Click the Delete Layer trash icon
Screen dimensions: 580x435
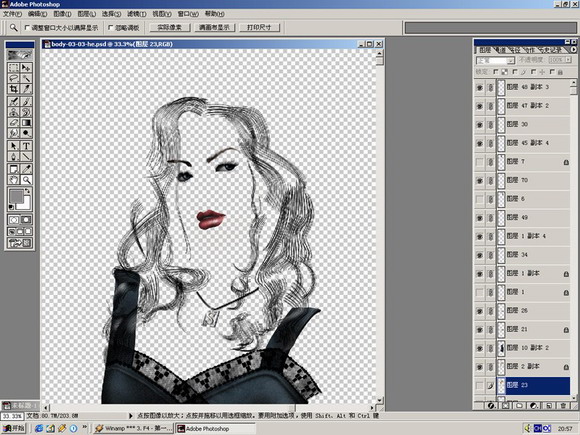[563, 406]
